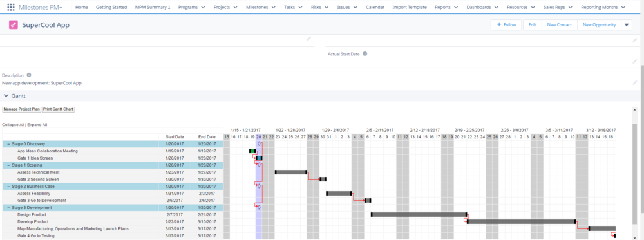Screen dimensions: 644x240
Task: Click the Stage 0 Discovery milestone diamond
Action: point(259,144)
